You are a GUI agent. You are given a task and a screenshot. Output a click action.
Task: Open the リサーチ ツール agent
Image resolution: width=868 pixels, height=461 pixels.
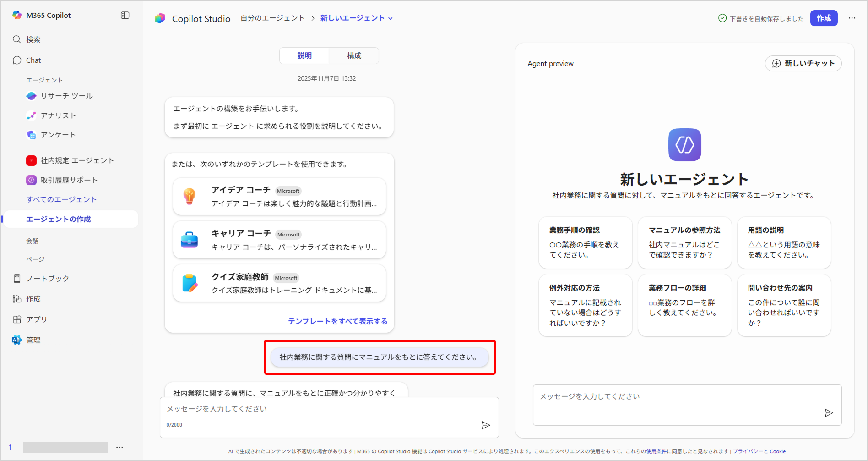click(x=66, y=96)
